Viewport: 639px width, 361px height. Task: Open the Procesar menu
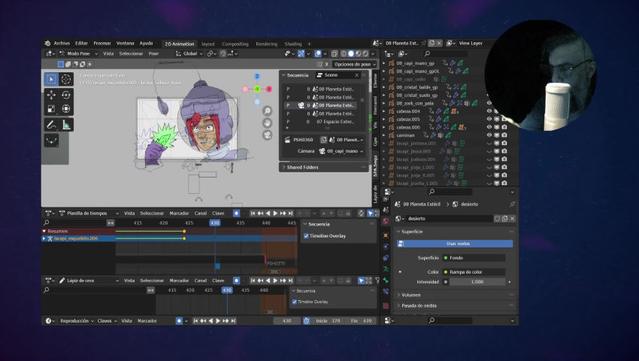102,43
